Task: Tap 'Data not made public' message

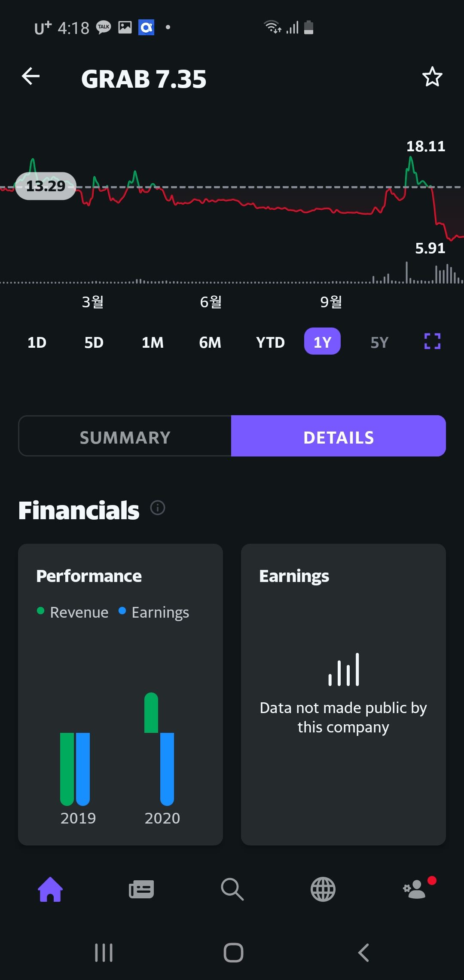Action: [x=343, y=717]
